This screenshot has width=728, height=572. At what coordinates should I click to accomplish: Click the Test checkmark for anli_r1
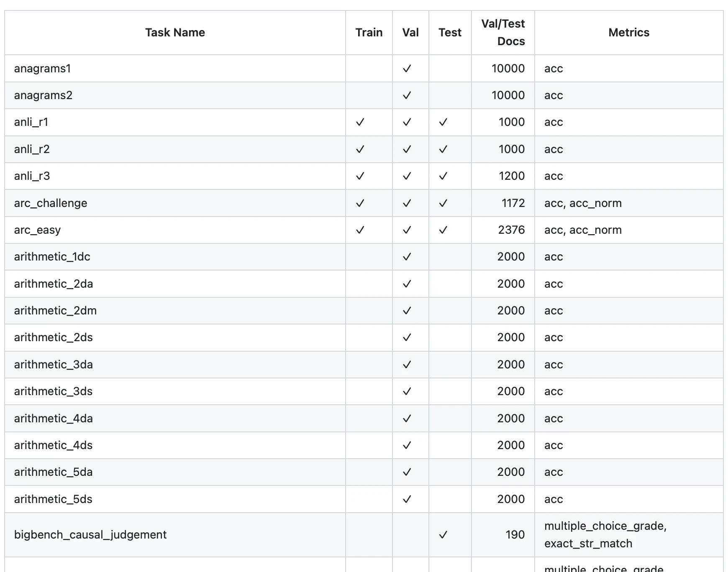point(443,122)
